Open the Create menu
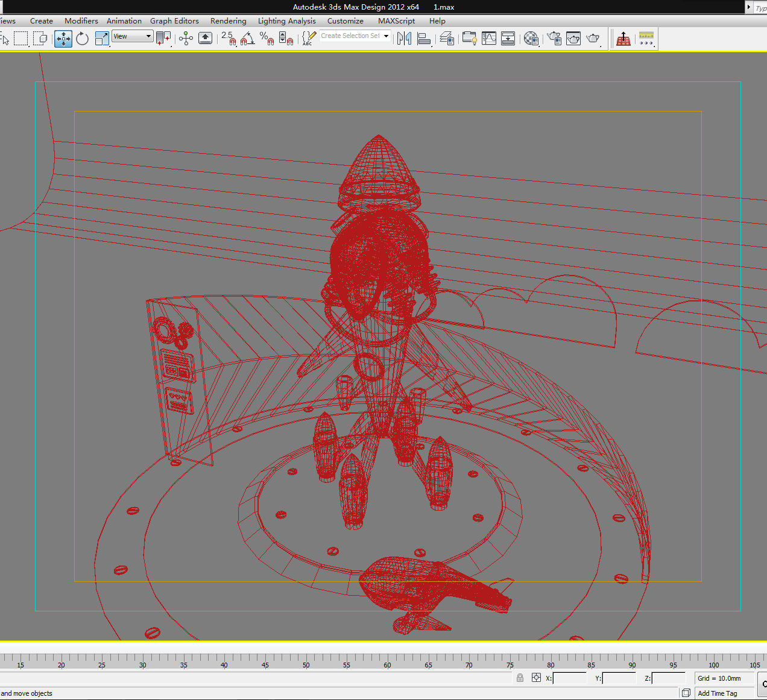 tap(42, 21)
